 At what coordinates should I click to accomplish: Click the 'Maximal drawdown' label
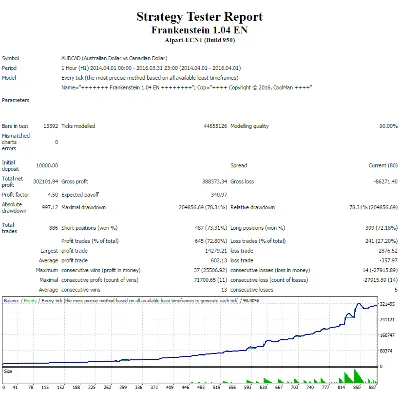(x=84, y=207)
